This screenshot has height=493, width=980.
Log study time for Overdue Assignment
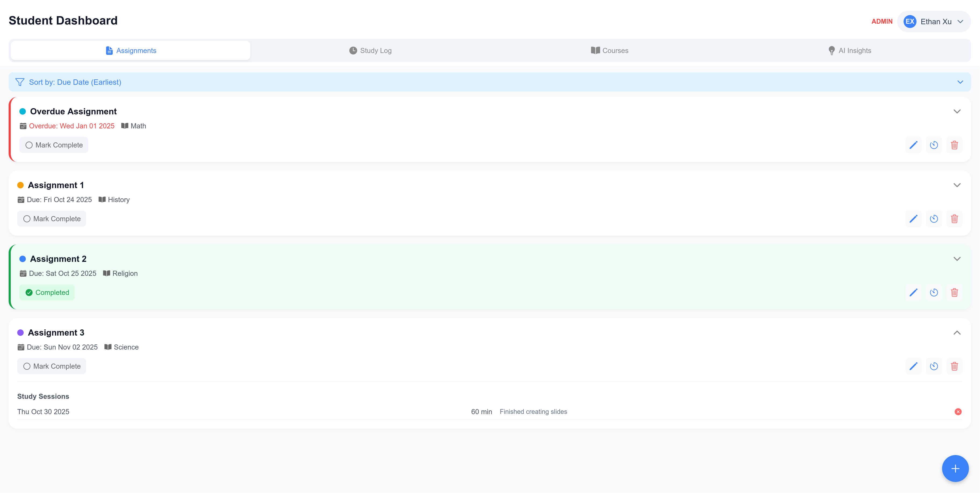tap(934, 145)
